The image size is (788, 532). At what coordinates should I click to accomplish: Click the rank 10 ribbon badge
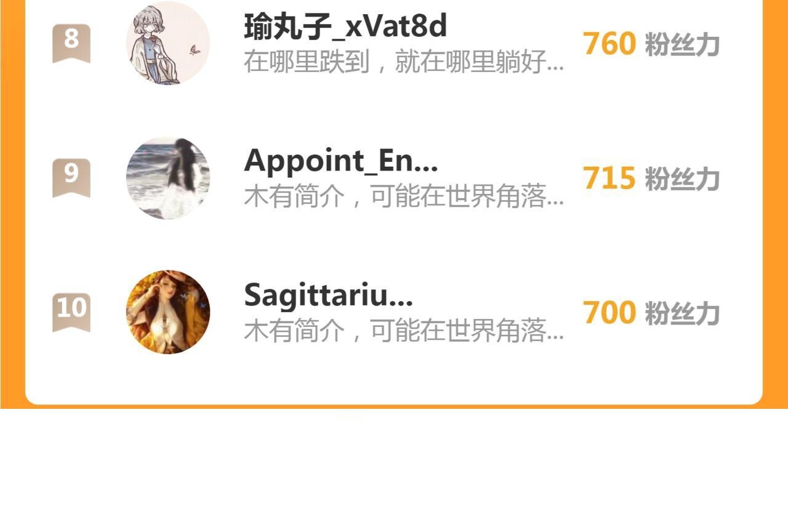click(71, 312)
